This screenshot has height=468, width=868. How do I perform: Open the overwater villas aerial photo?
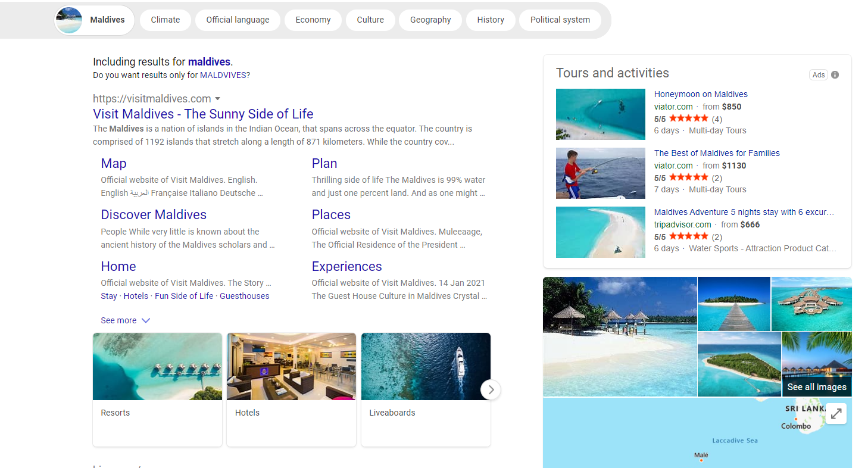click(811, 304)
